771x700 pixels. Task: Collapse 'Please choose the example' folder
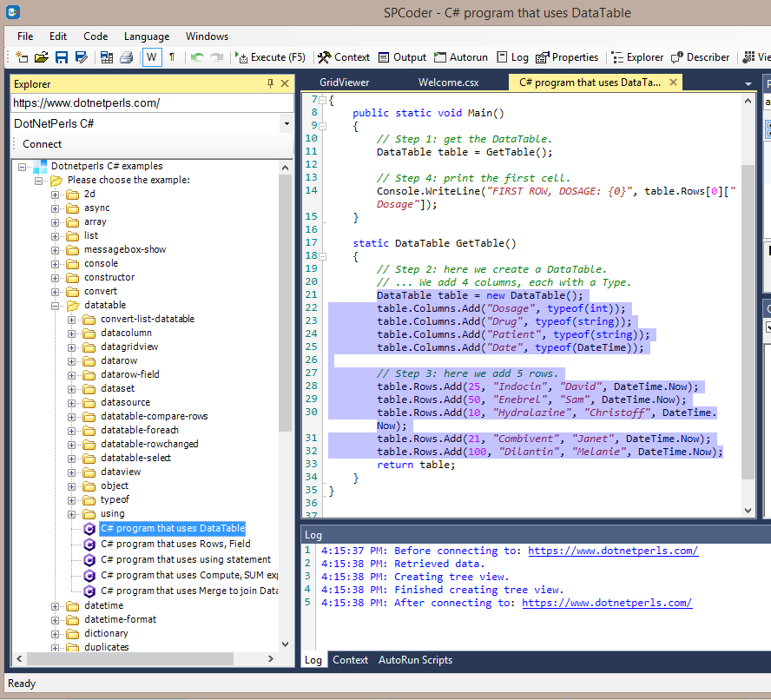tap(38, 181)
